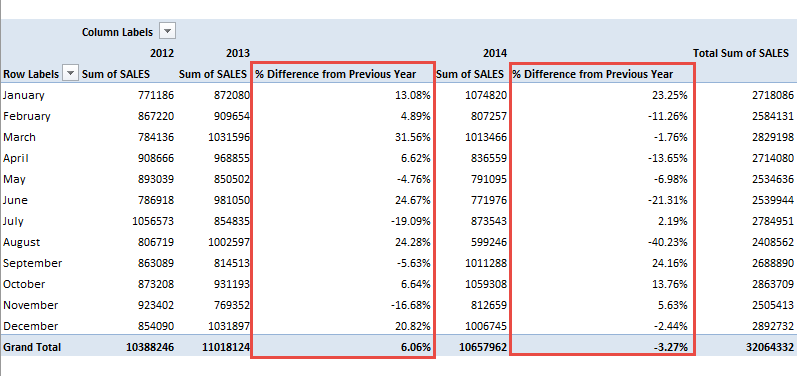Click the 2014 % Difference from Previous Year header
Viewport: 806px width, 376px height.
point(593,74)
